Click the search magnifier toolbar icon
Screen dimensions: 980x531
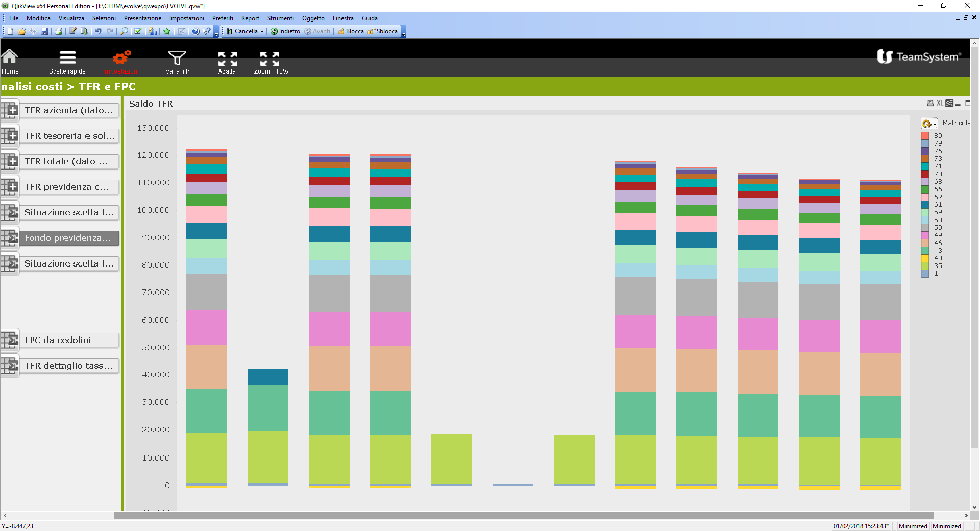(x=124, y=31)
